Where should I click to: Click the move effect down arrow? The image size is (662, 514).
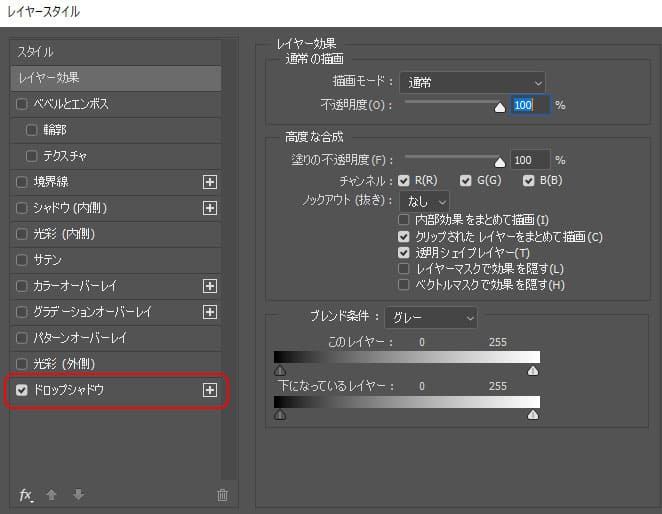pyautogui.click(x=79, y=495)
